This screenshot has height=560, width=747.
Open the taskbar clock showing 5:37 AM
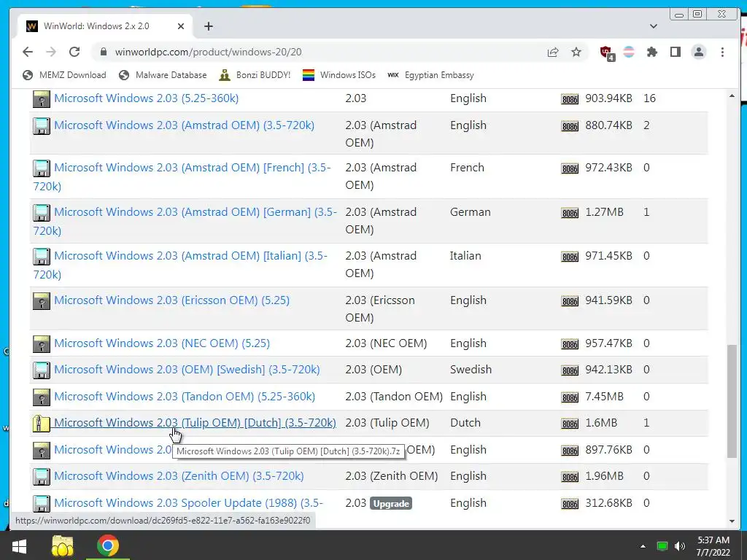coord(713,546)
